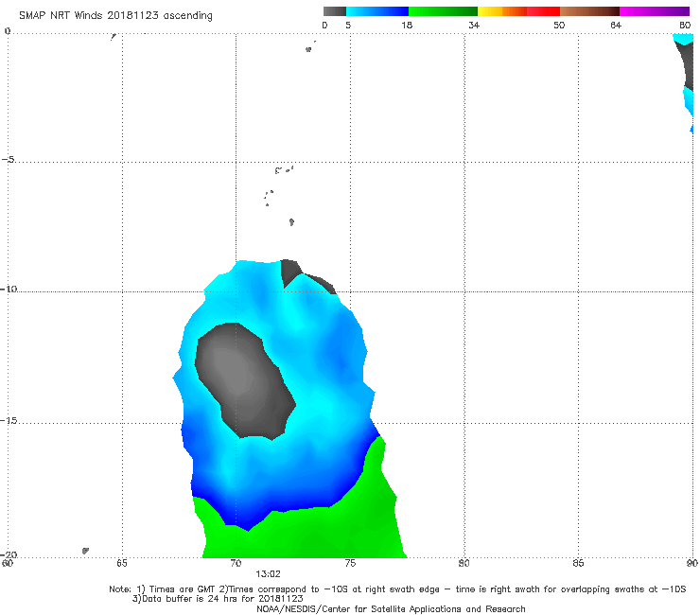Click longitude axis label '85'
The image size is (700, 615).
tap(578, 563)
